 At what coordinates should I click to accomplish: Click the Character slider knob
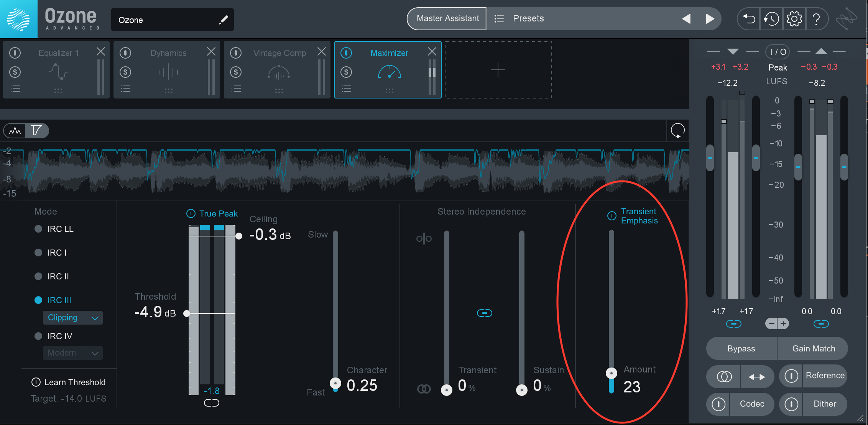(335, 383)
